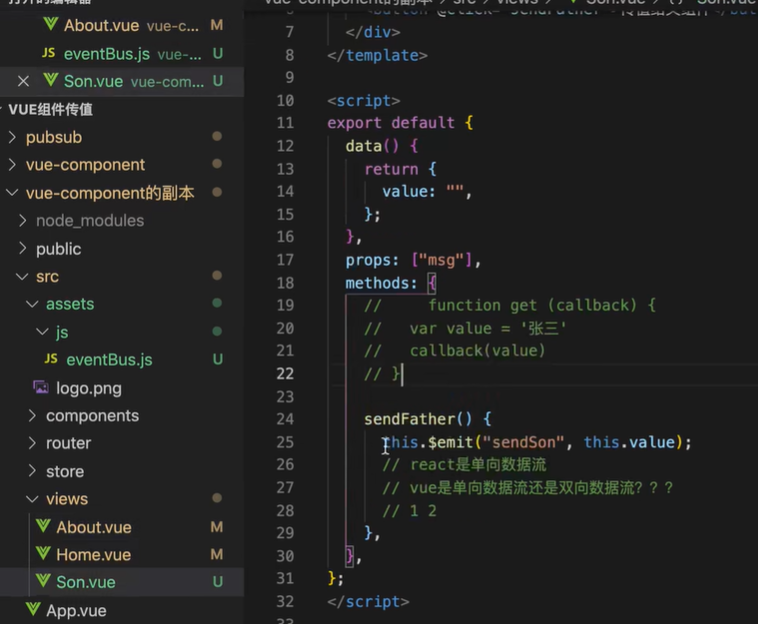Click 'value: "",' line in data

coord(427,192)
